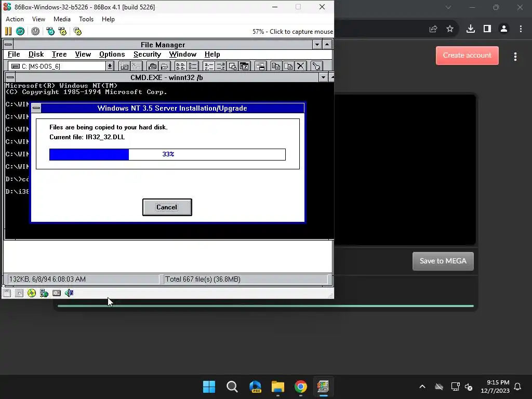Click the Delete X toolbar icon
The width and height of the screenshot is (532, 399).
click(x=301, y=66)
